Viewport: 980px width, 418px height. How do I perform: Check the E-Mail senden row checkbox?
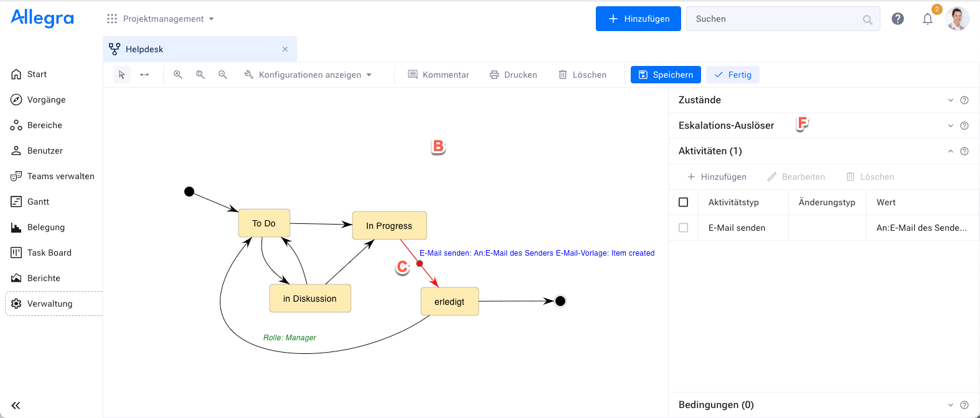point(683,228)
